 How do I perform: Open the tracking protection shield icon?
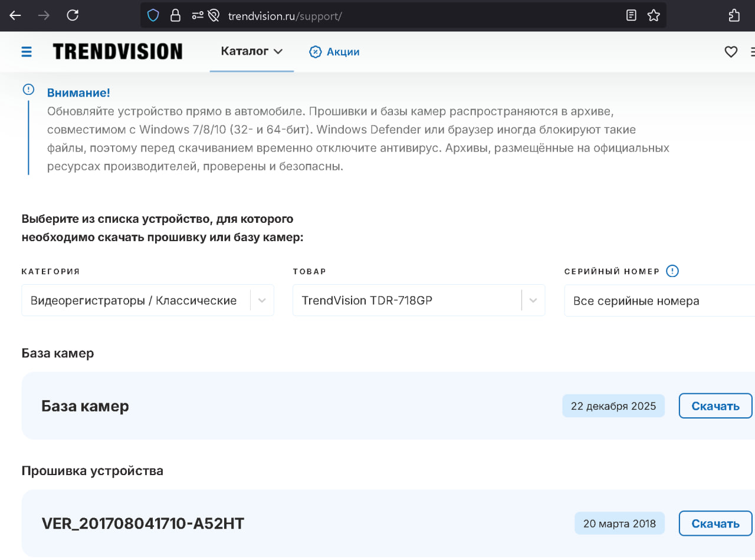pos(153,16)
